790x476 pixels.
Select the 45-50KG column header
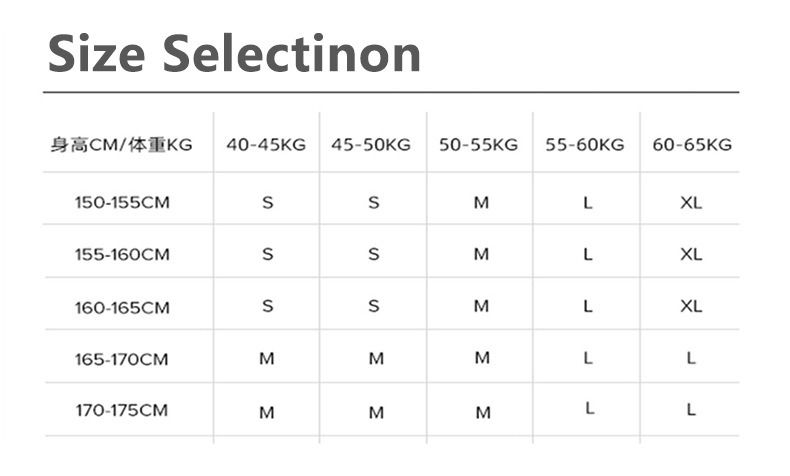pyautogui.click(x=372, y=145)
